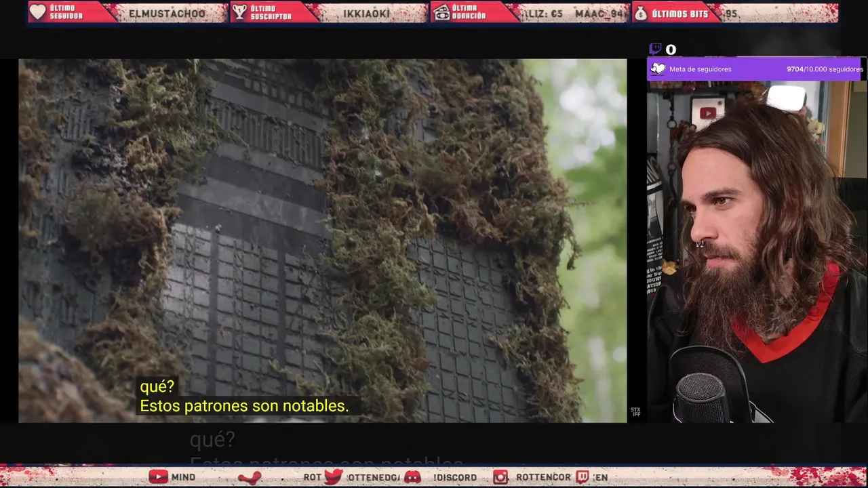Image resolution: width=868 pixels, height=488 pixels.
Task: Click the purple Twitch viewer count icon
Action: click(655, 49)
